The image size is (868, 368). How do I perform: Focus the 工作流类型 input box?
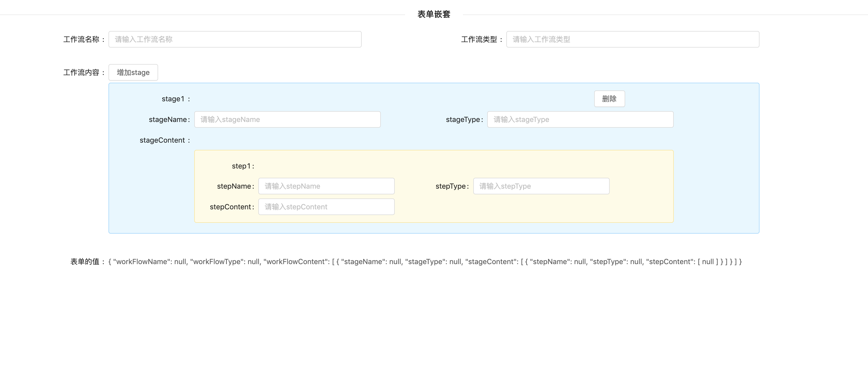(x=632, y=40)
